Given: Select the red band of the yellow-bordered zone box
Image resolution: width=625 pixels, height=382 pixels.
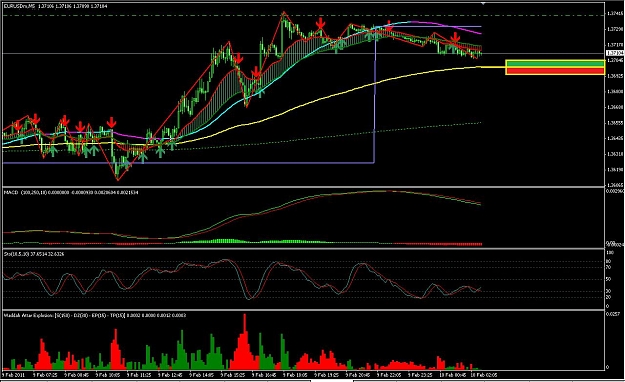Looking at the screenshot, I should click(x=555, y=71).
